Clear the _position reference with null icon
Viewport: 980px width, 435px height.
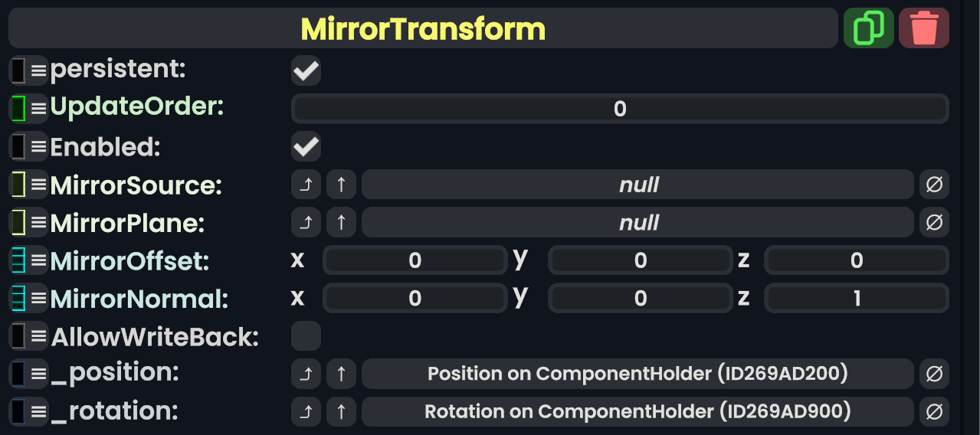pyautogui.click(x=934, y=374)
